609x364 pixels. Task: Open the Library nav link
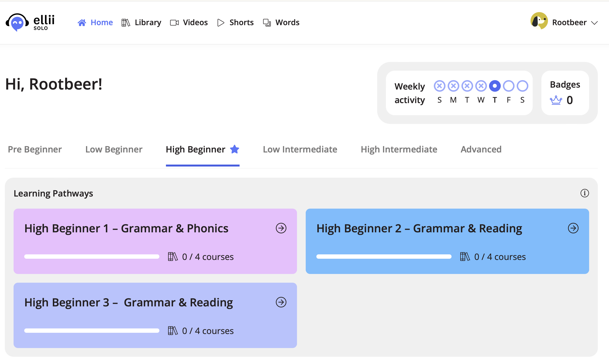pyautogui.click(x=141, y=23)
